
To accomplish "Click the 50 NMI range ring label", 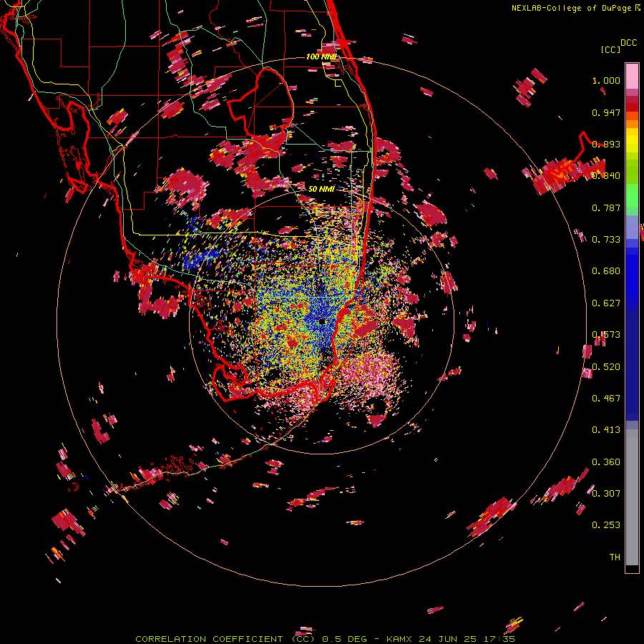I will 321,189.
